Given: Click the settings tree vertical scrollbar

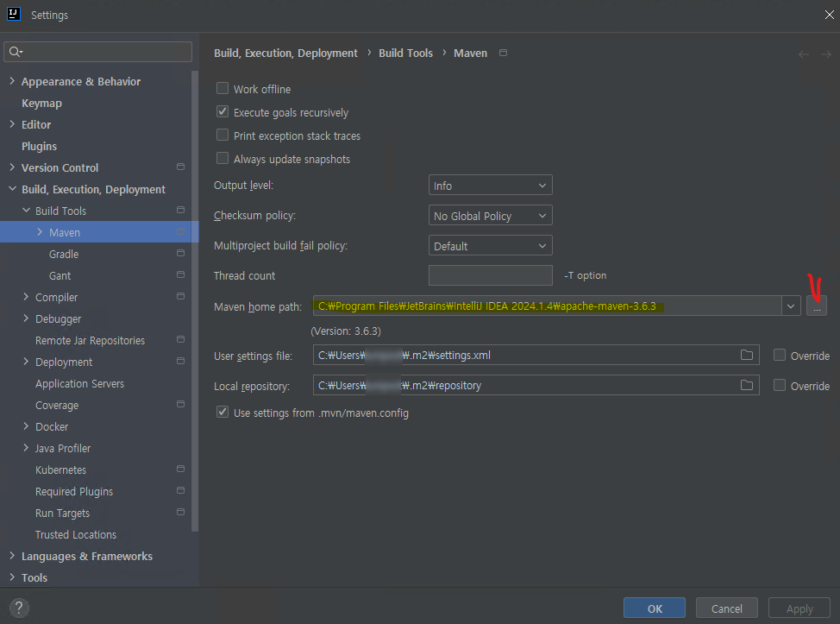Looking at the screenshot, I should click(195, 300).
